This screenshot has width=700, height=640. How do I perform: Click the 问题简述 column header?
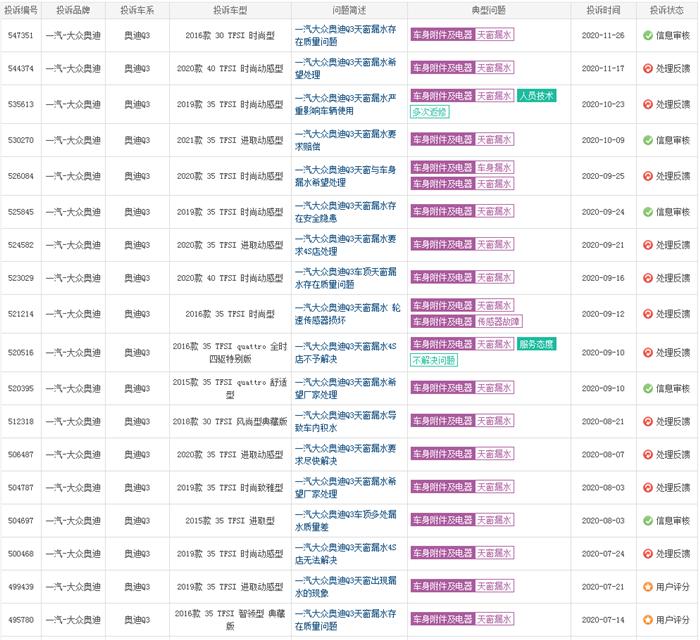pos(349,10)
